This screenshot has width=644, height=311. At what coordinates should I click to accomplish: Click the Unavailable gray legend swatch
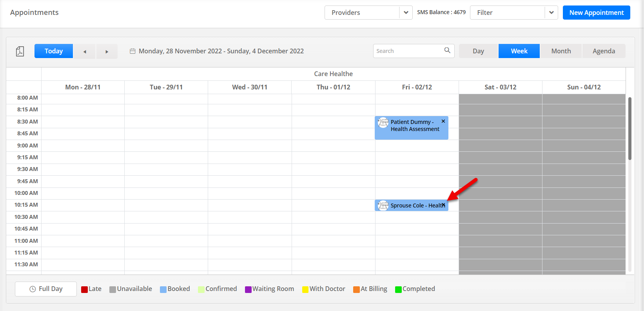coord(112,289)
